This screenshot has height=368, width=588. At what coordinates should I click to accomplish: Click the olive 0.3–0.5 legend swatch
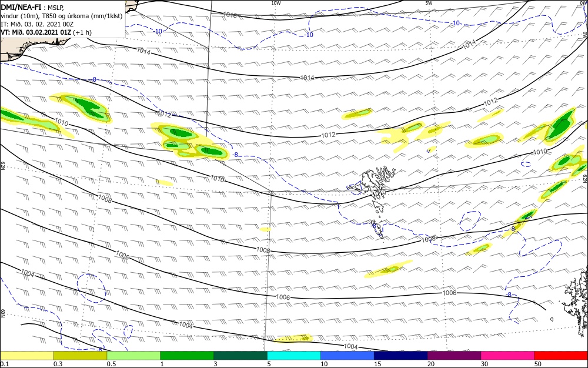coord(80,356)
